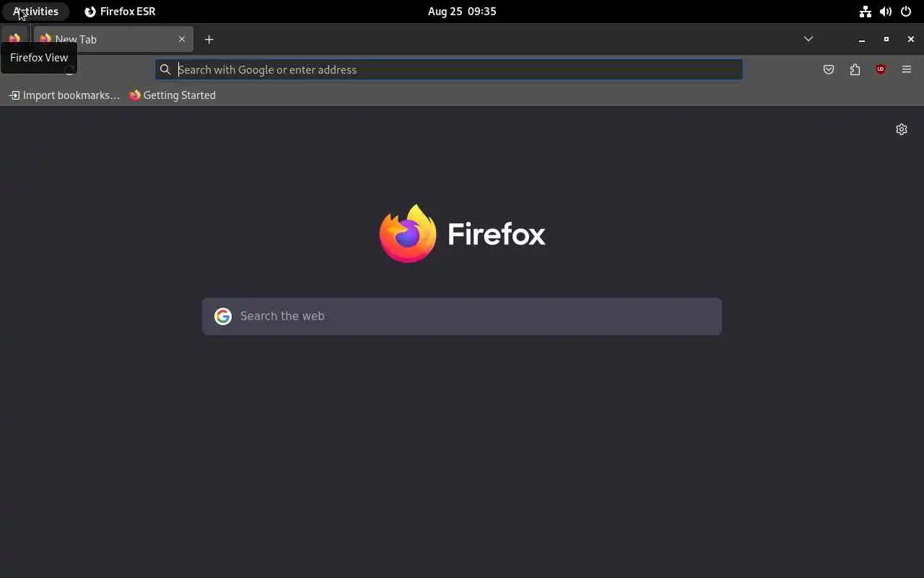Viewport: 924px width, 578px height.
Task: Select the New Tab tab
Action: (113, 39)
